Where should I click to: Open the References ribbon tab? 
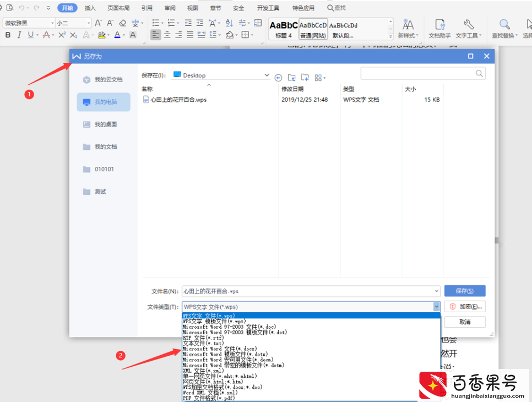[x=147, y=8]
